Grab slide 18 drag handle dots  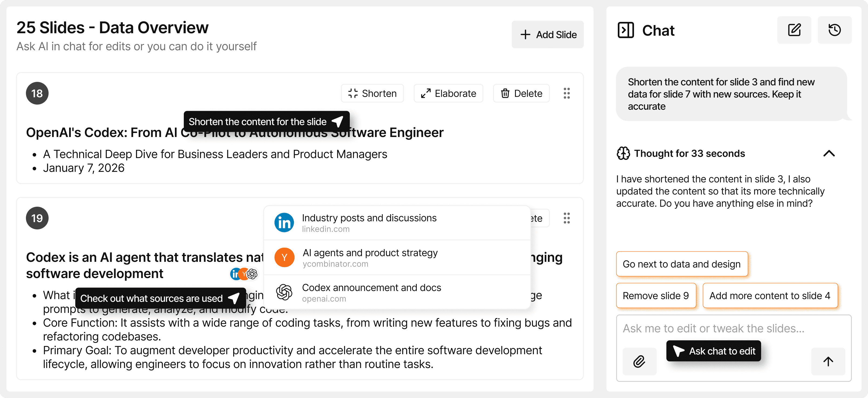[567, 93]
